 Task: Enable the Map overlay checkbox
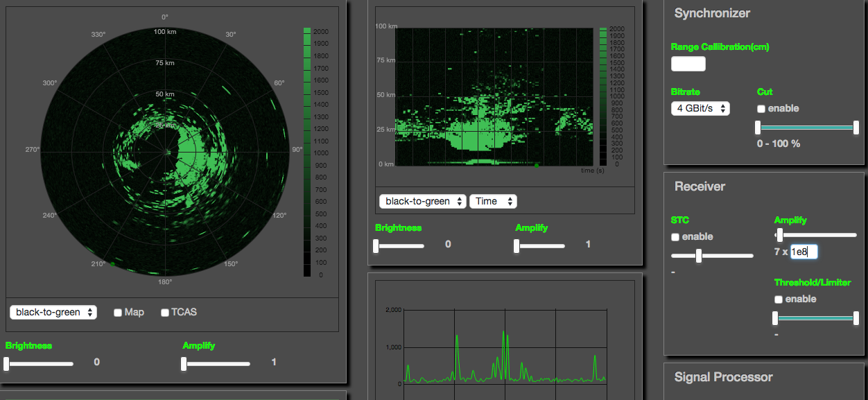[119, 313]
